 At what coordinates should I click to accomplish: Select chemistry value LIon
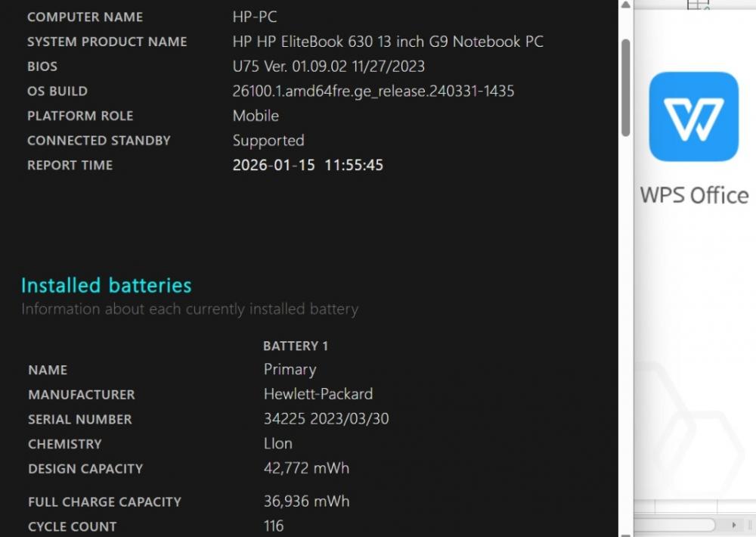277,443
